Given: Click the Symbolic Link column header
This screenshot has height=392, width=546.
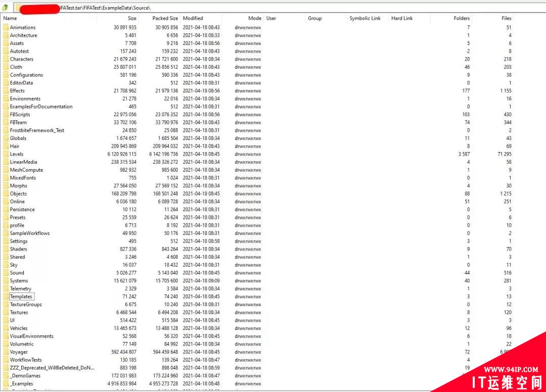Looking at the screenshot, I should point(365,18).
